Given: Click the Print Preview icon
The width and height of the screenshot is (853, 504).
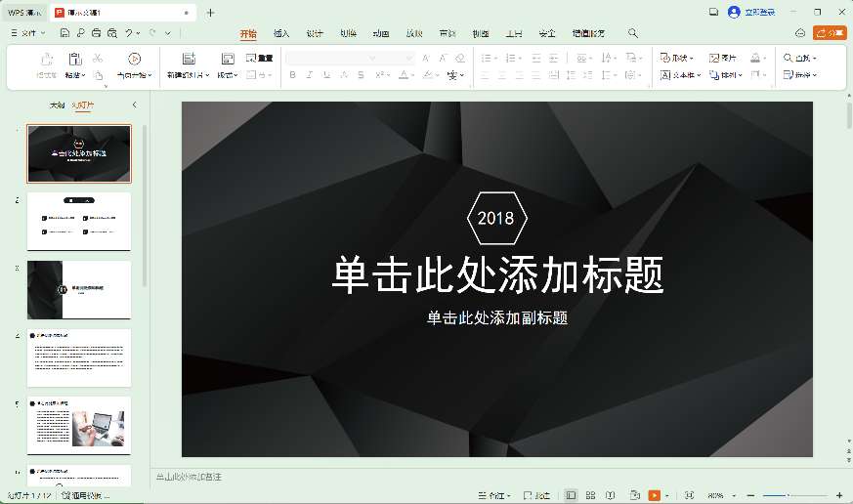Looking at the screenshot, I should point(112,33).
